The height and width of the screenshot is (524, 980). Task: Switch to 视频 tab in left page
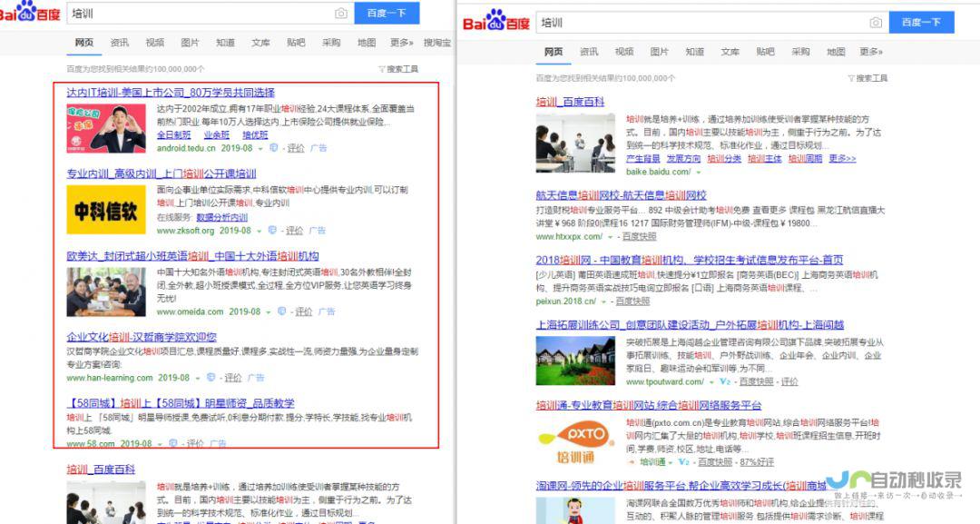pos(154,43)
